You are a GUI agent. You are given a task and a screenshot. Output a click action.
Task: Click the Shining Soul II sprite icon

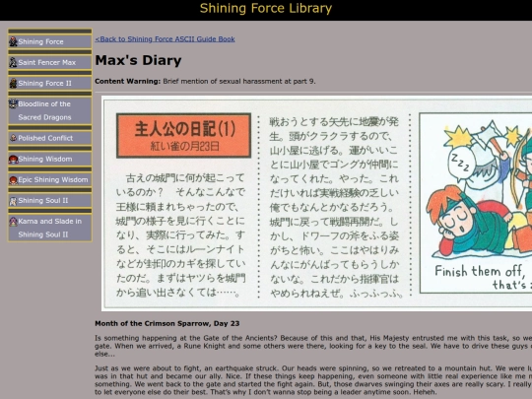click(13, 201)
